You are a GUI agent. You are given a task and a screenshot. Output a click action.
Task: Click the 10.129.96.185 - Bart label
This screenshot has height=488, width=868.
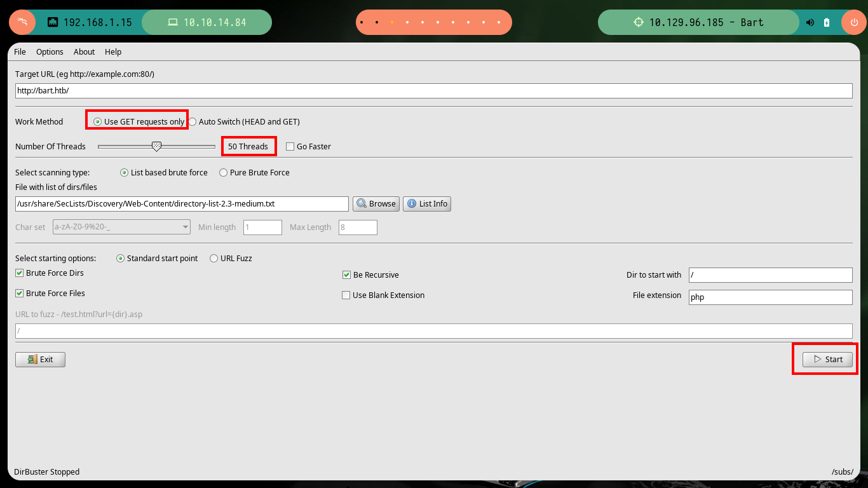[707, 22]
